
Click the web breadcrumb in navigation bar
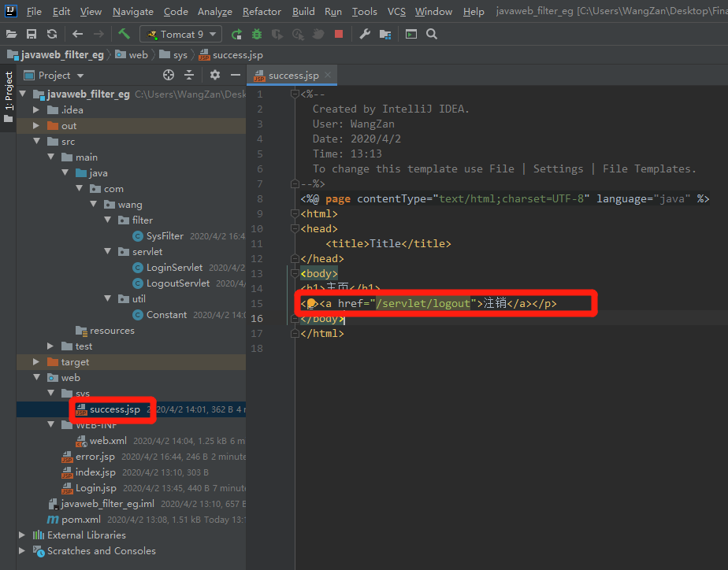point(132,55)
